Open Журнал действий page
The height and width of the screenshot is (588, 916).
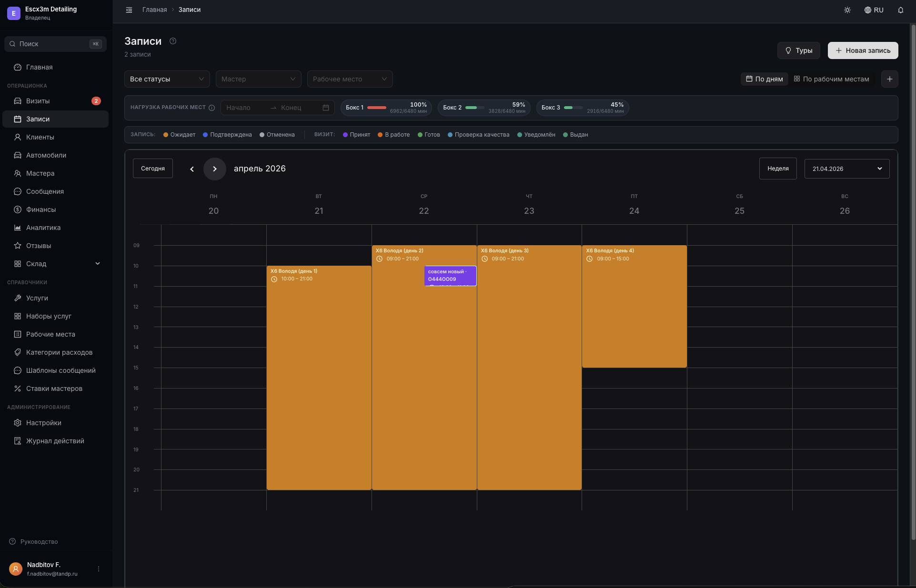(56, 441)
